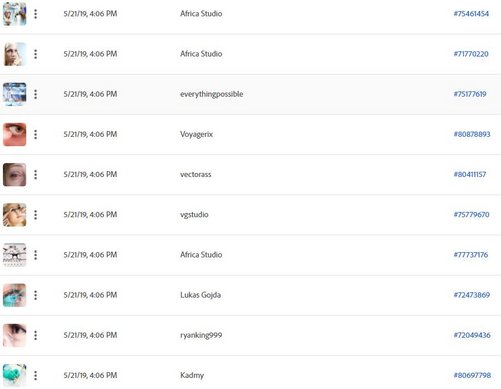Open three-dot menu for the vectorass row

36,175
